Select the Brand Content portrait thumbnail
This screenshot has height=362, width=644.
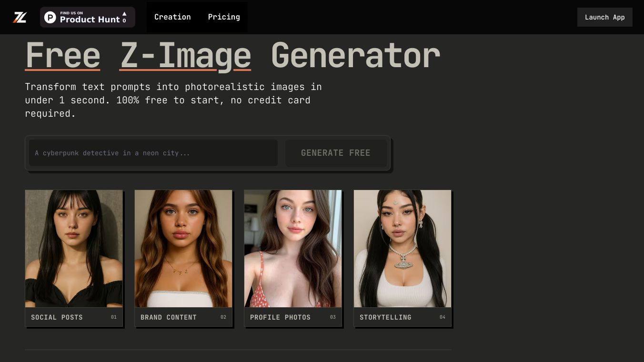[183, 249]
